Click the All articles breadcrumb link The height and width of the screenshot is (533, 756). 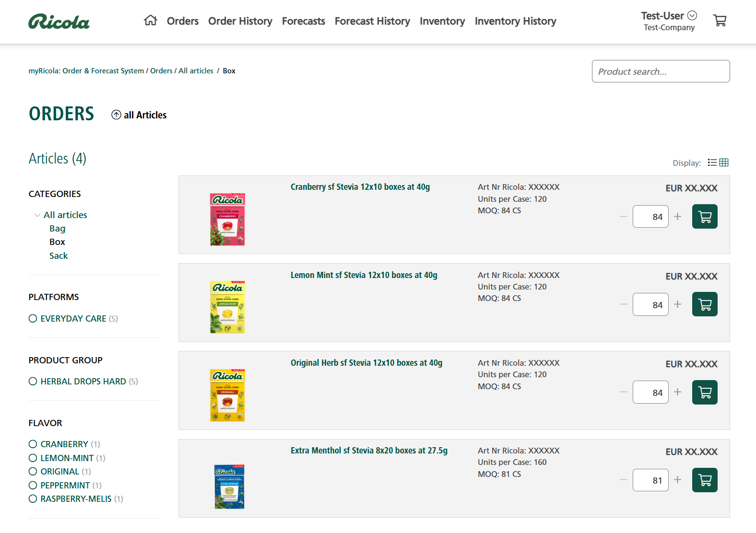pyautogui.click(x=196, y=71)
